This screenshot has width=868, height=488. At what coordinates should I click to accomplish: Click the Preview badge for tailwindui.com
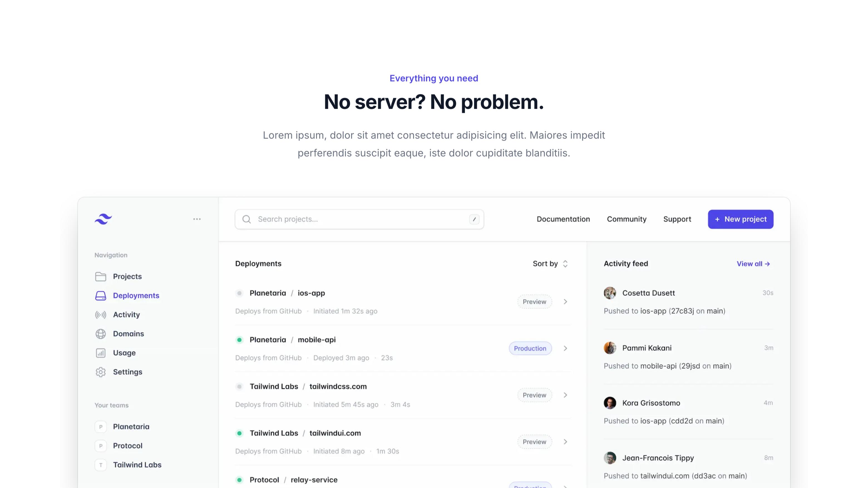tap(534, 442)
